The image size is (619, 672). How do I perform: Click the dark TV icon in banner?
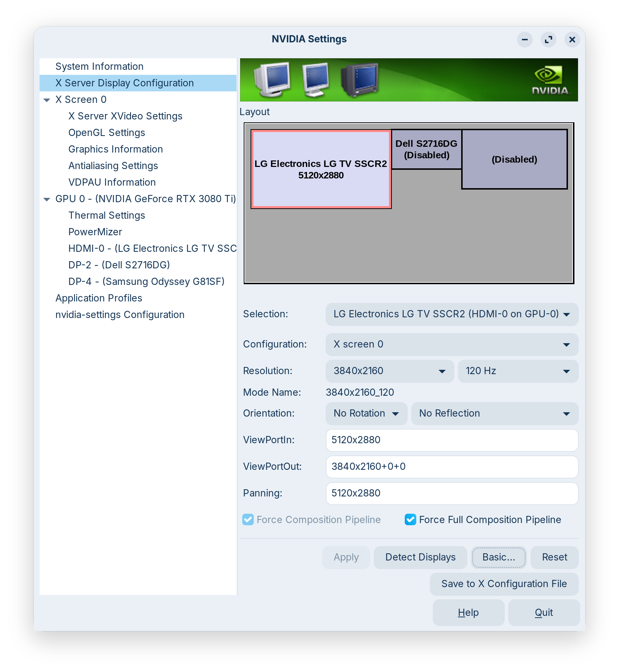(360, 80)
